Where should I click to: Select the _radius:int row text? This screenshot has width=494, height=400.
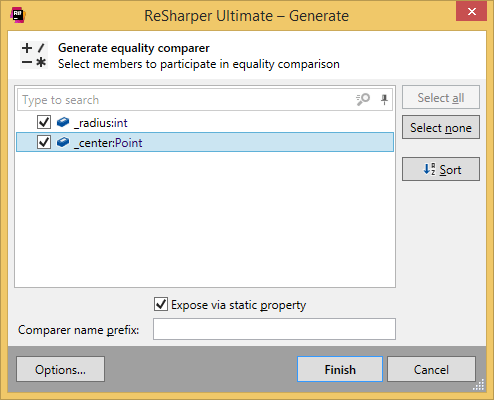click(101, 123)
